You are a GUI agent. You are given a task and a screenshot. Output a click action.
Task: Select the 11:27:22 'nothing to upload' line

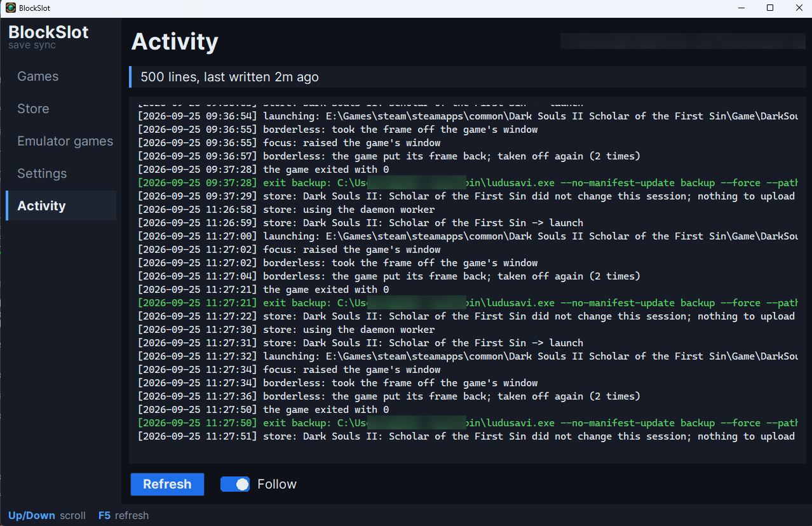pyautogui.click(x=466, y=316)
